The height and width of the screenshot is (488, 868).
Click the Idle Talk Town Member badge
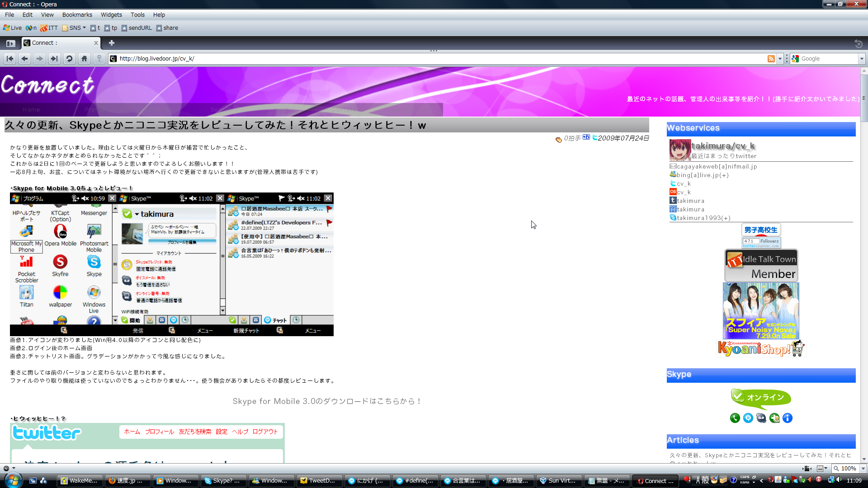click(x=761, y=266)
